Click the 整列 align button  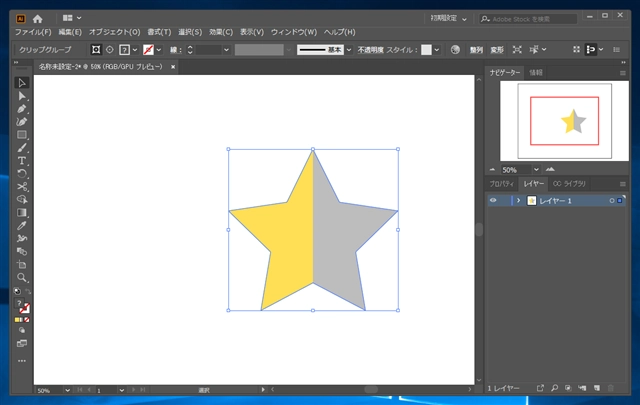click(476, 50)
